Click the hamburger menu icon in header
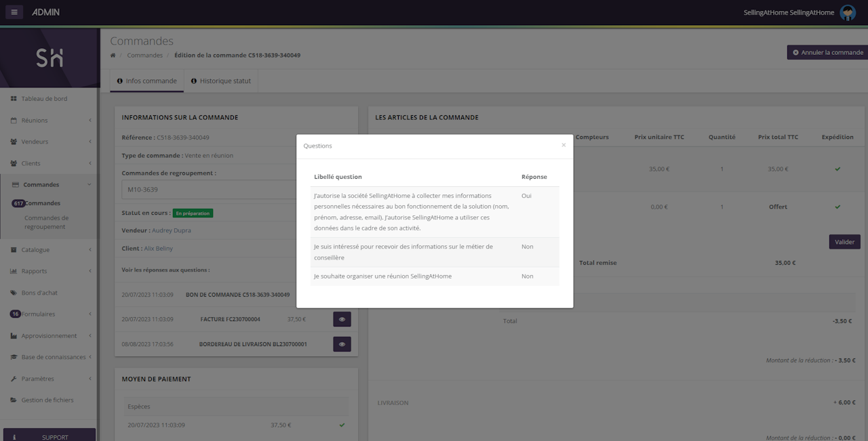The image size is (868, 441). coord(14,12)
